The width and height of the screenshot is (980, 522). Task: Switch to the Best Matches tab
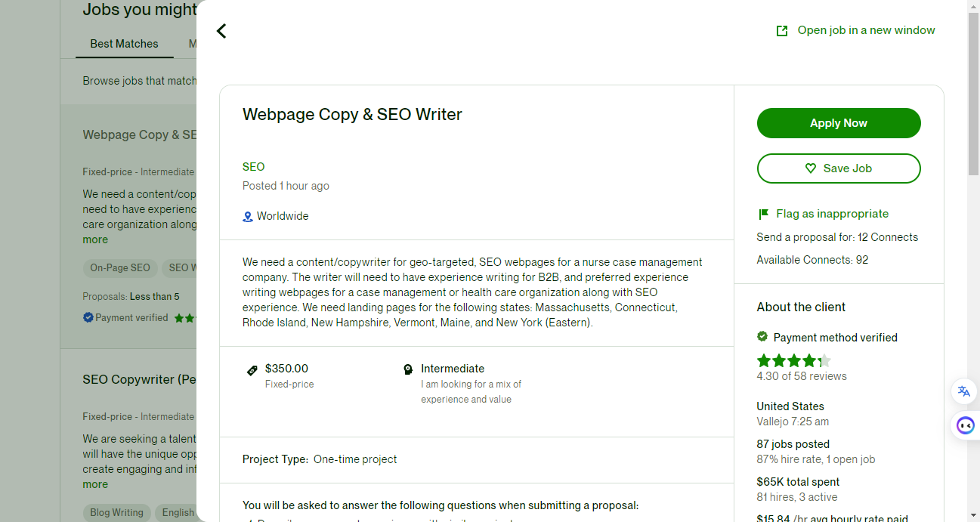tap(124, 44)
